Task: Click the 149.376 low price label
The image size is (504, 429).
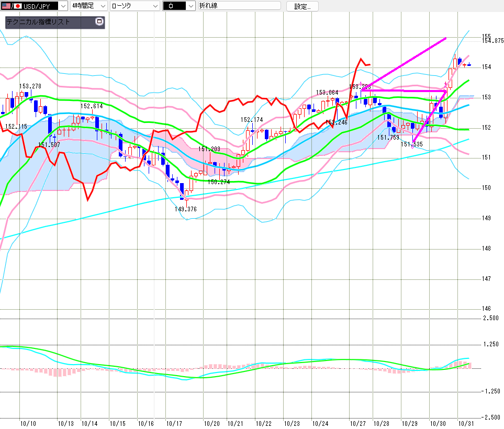Action: [x=186, y=209]
